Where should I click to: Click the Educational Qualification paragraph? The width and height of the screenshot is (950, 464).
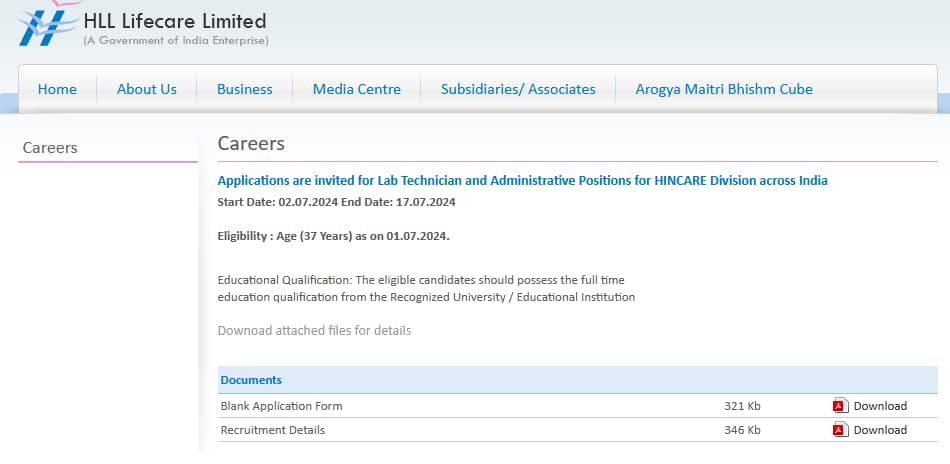(x=426, y=289)
